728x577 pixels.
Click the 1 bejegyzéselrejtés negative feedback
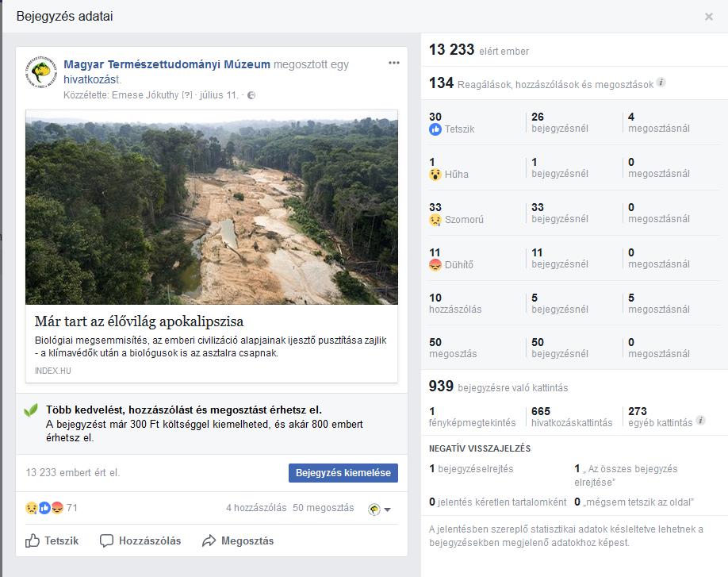click(471, 469)
